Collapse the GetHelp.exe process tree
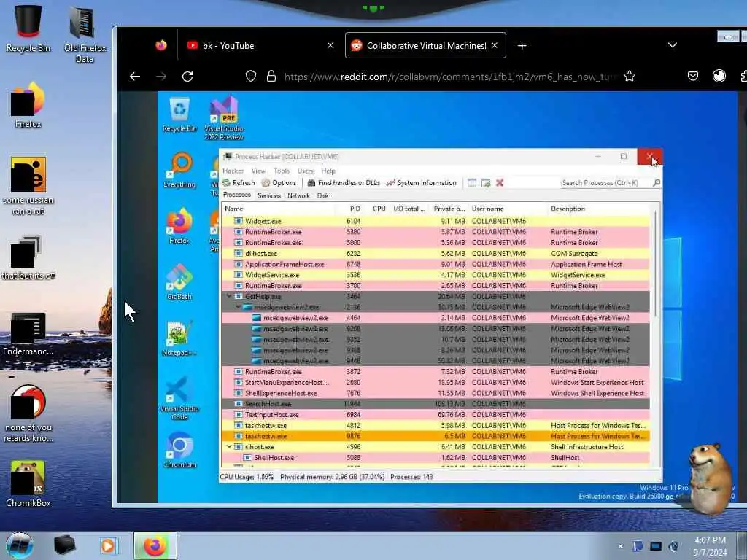 pyautogui.click(x=229, y=296)
